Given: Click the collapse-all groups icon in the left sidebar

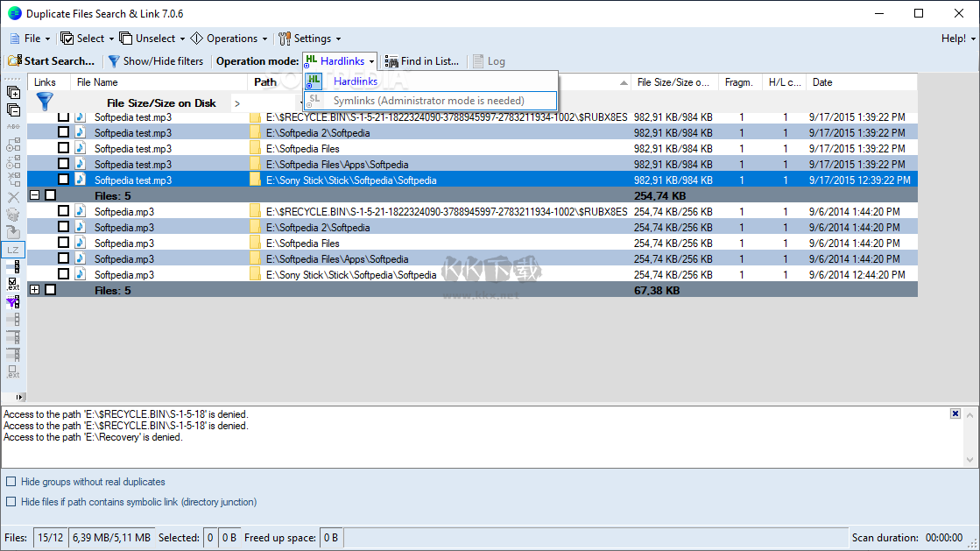Looking at the screenshot, I should (11, 109).
